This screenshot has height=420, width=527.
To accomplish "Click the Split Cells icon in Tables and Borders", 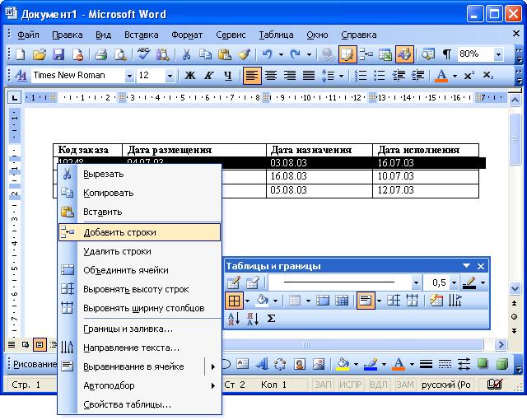I will (342, 301).
